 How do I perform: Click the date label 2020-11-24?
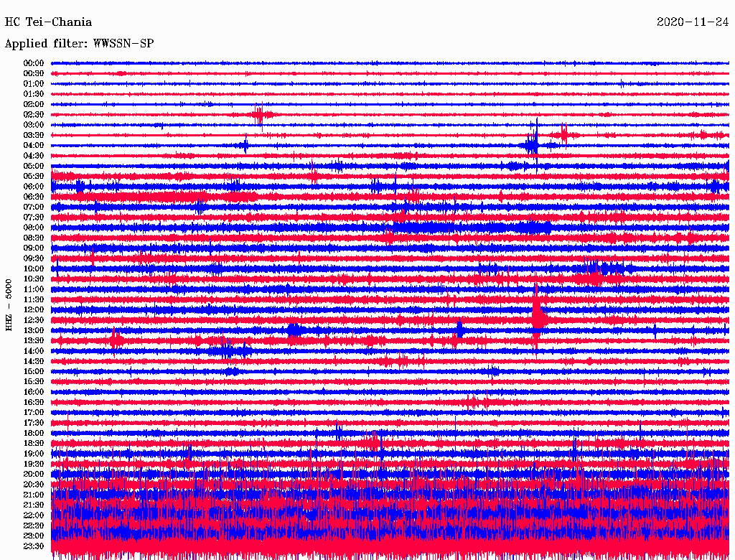click(693, 22)
